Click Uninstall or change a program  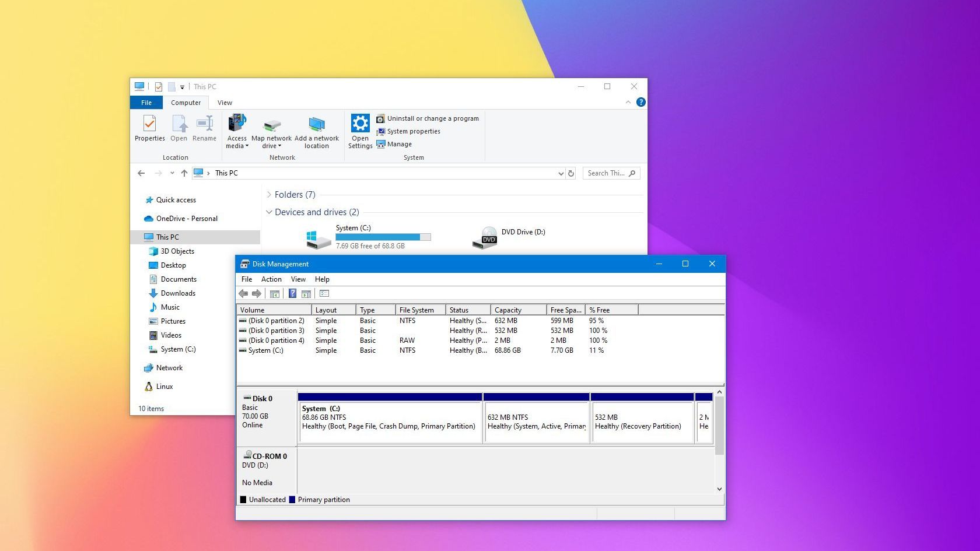(428, 118)
